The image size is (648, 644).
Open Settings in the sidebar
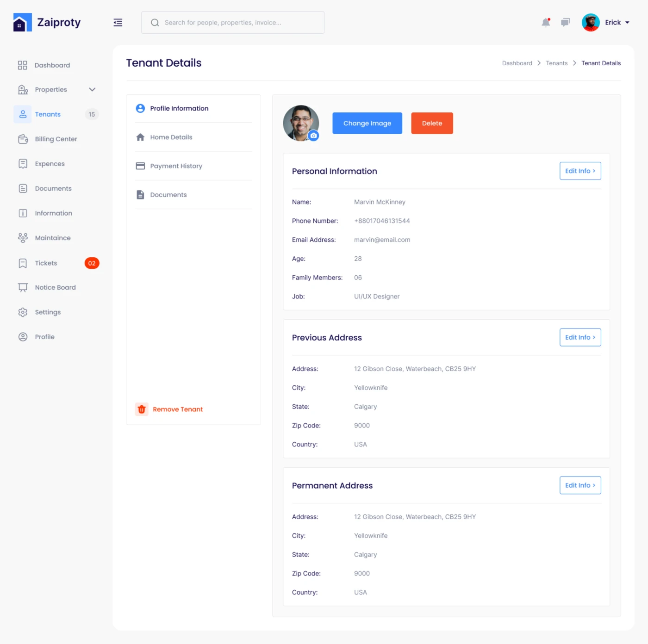pos(48,312)
